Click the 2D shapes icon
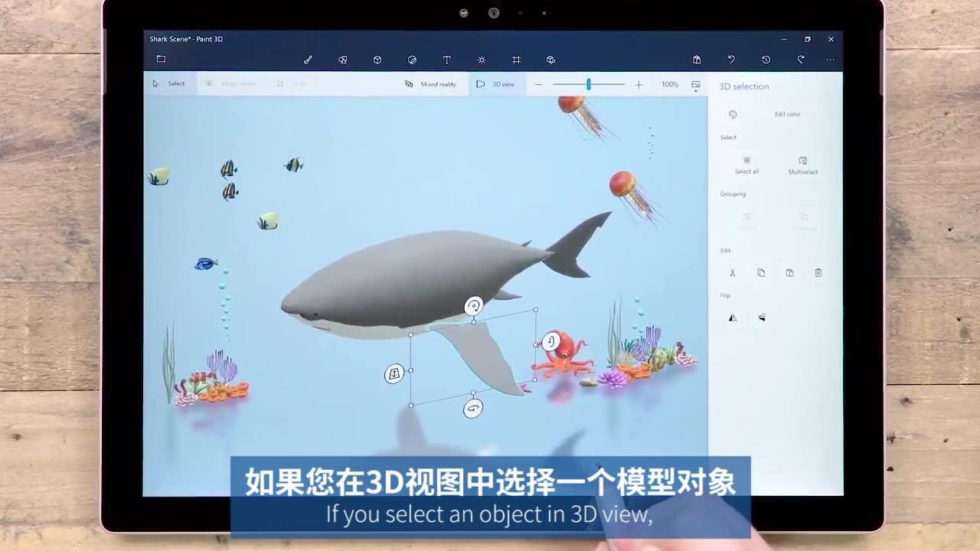 pyautogui.click(x=343, y=59)
